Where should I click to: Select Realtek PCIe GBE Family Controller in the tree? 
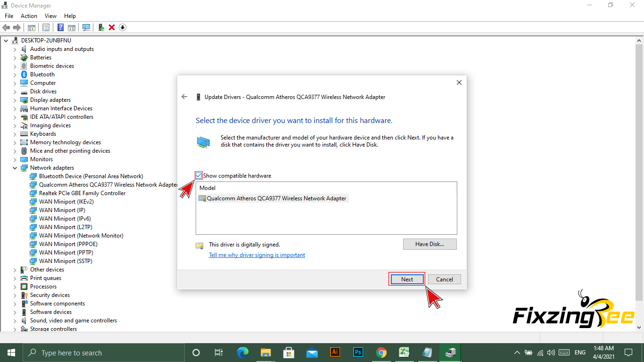(82, 193)
